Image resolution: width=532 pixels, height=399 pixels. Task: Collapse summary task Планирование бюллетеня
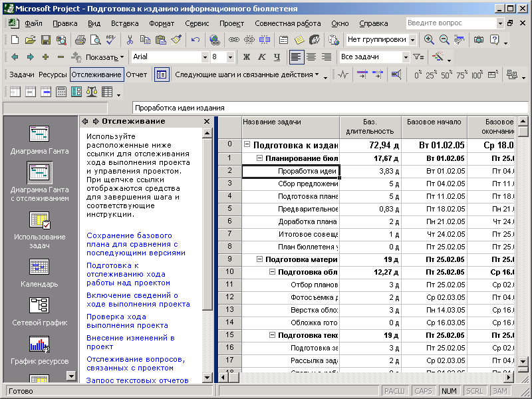coord(259,158)
